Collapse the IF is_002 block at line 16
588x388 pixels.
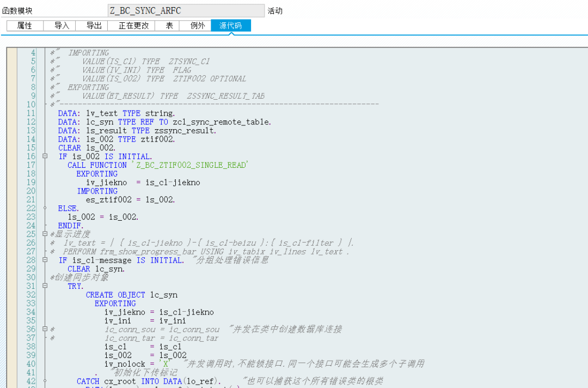(45, 156)
